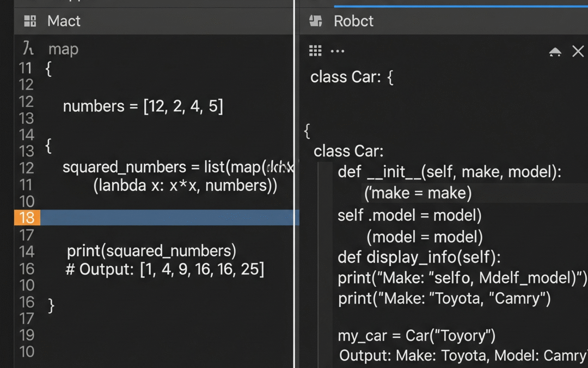Click the my_car = Car("Toyory") line
The image size is (588, 368).
416,335
